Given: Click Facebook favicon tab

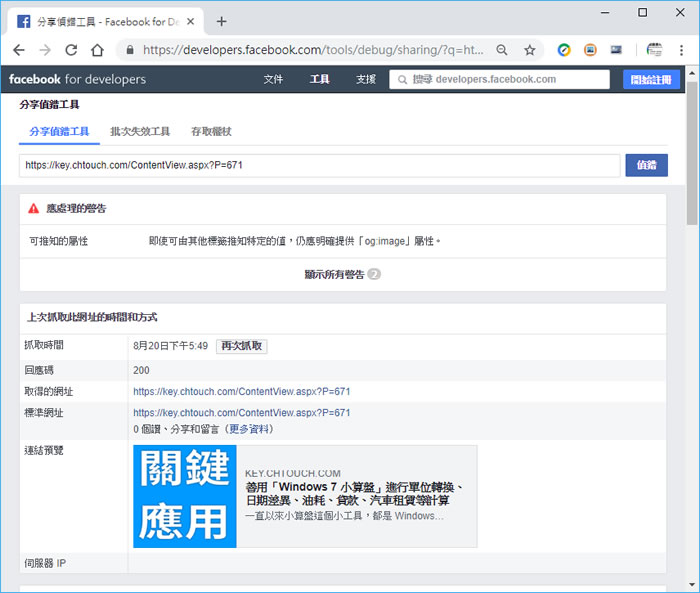Looking at the screenshot, I should tap(23, 21).
